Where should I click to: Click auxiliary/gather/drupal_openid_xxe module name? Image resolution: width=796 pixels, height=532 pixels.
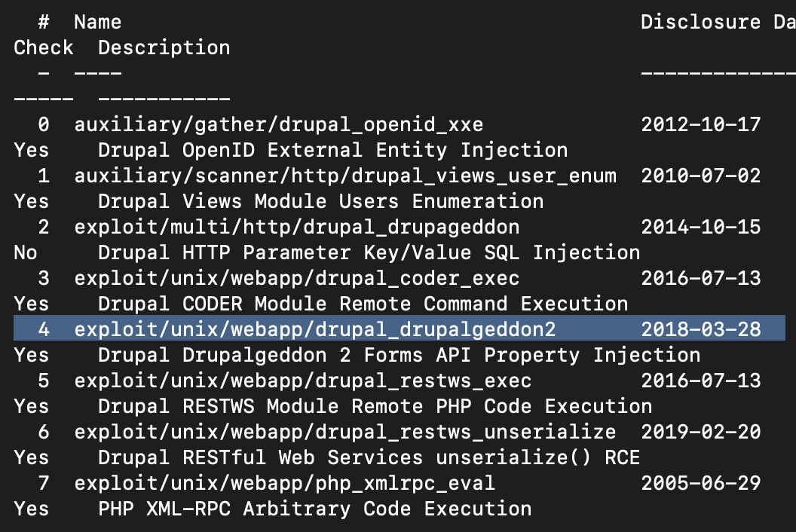point(278,124)
